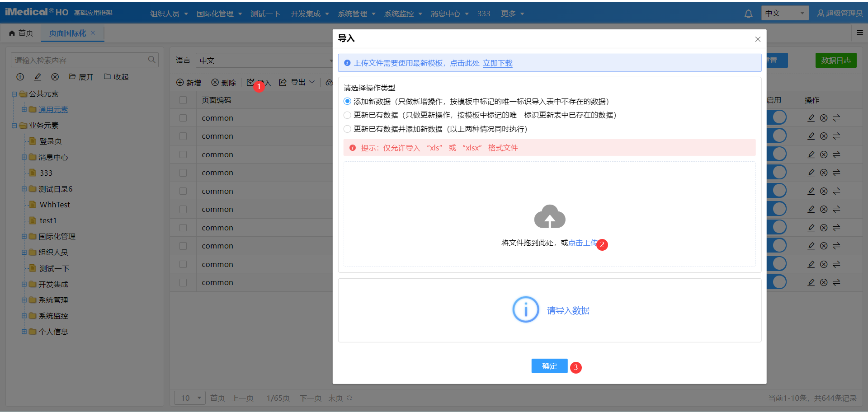Click 展开 to expand all tree nodes
The image size is (868, 412).
click(x=81, y=77)
